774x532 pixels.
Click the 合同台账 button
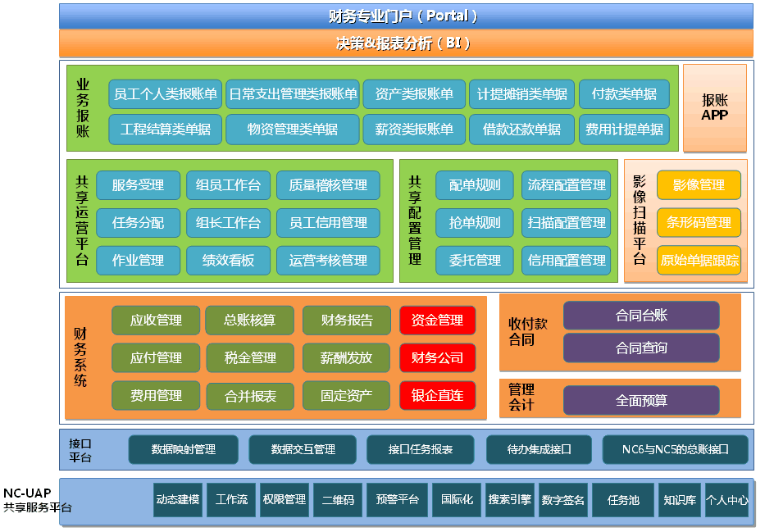pyautogui.click(x=640, y=316)
